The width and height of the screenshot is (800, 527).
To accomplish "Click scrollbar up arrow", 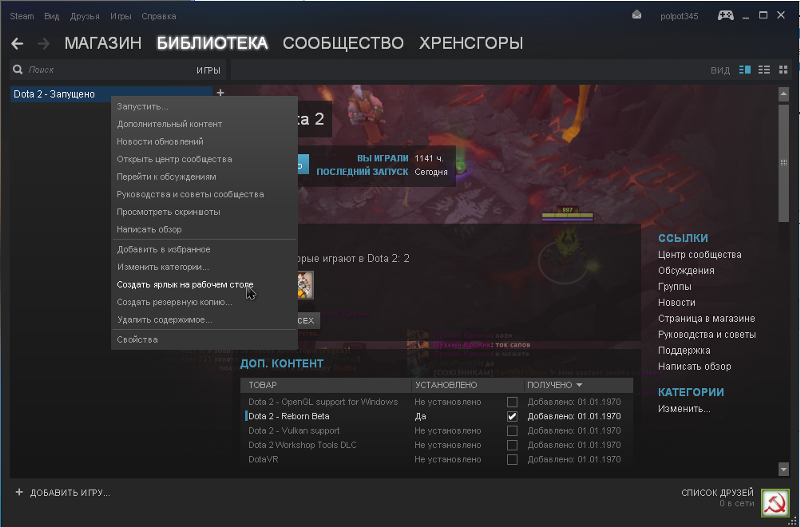I will pos(784,94).
